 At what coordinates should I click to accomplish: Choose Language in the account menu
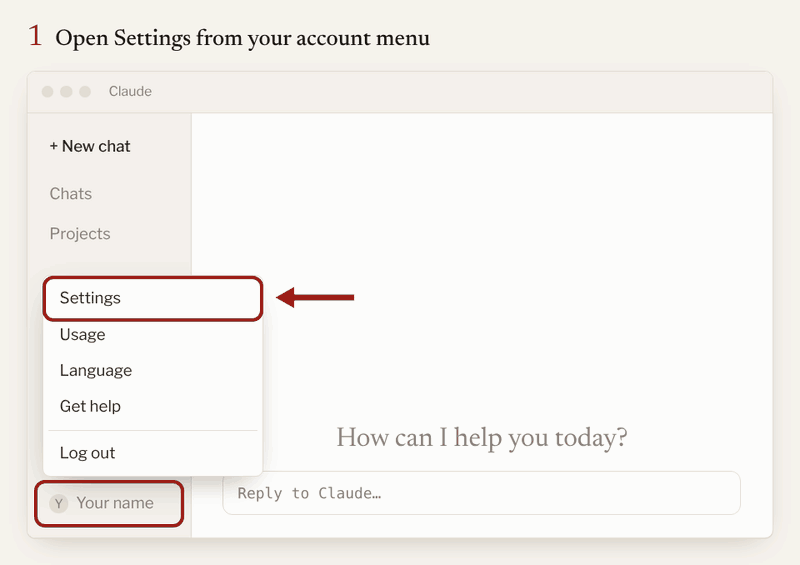(153, 371)
